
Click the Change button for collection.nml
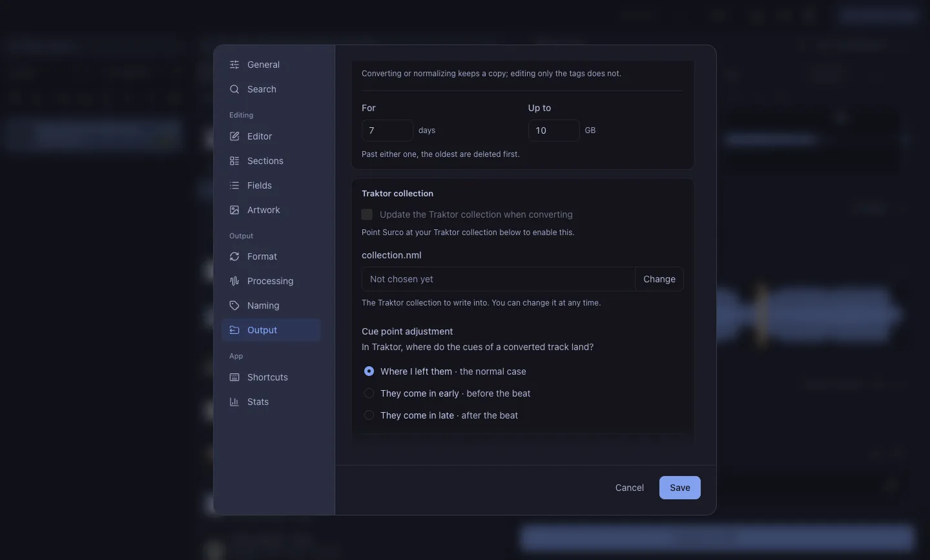[659, 279]
